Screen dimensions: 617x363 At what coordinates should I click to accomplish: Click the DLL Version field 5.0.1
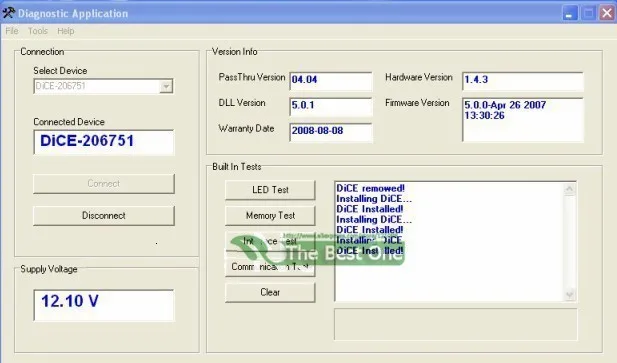331,106
